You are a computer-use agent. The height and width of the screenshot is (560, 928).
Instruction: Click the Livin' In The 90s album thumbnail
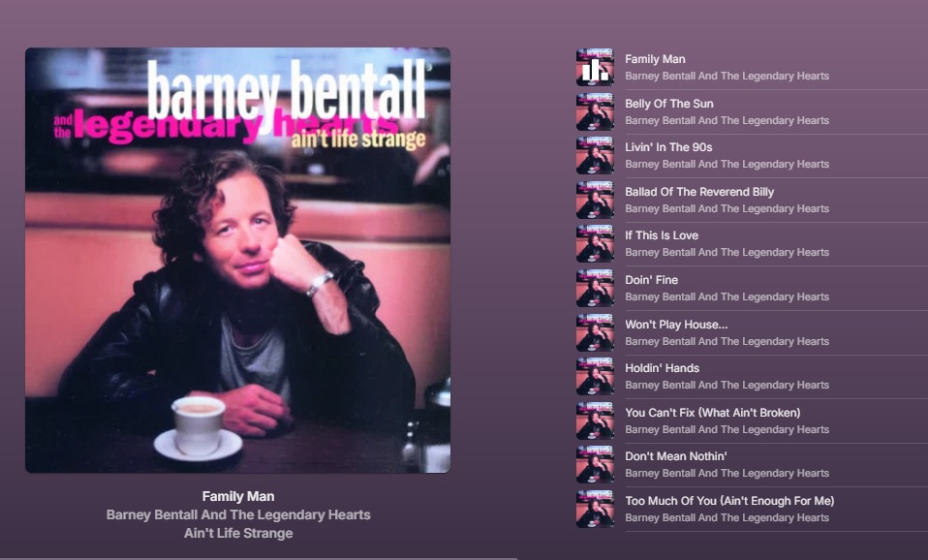pos(595,156)
